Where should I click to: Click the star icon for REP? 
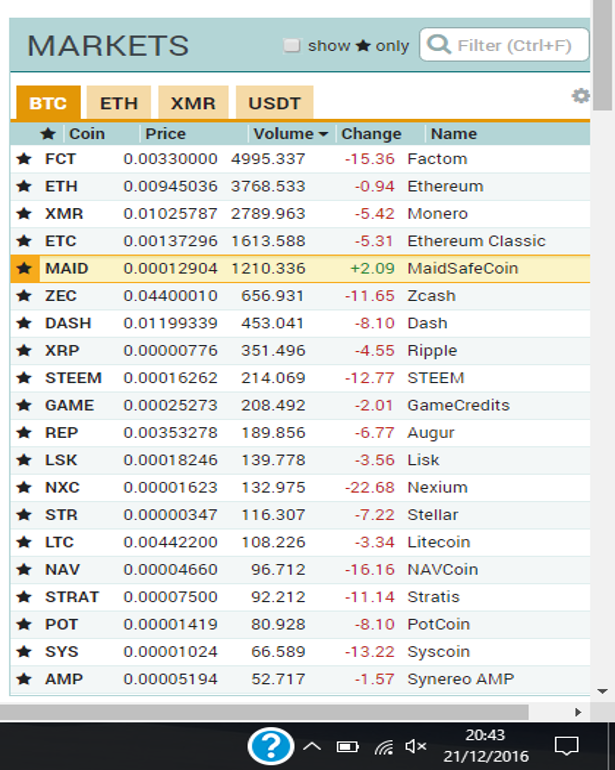pyautogui.click(x=24, y=433)
